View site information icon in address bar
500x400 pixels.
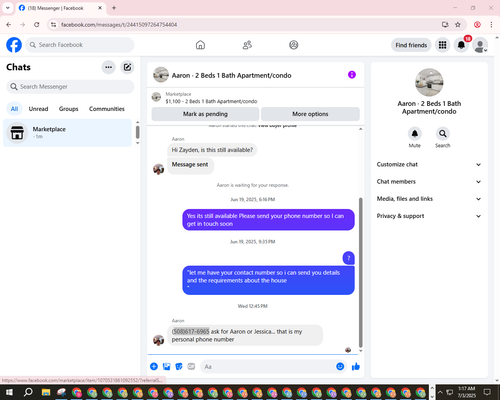click(53, 25)
